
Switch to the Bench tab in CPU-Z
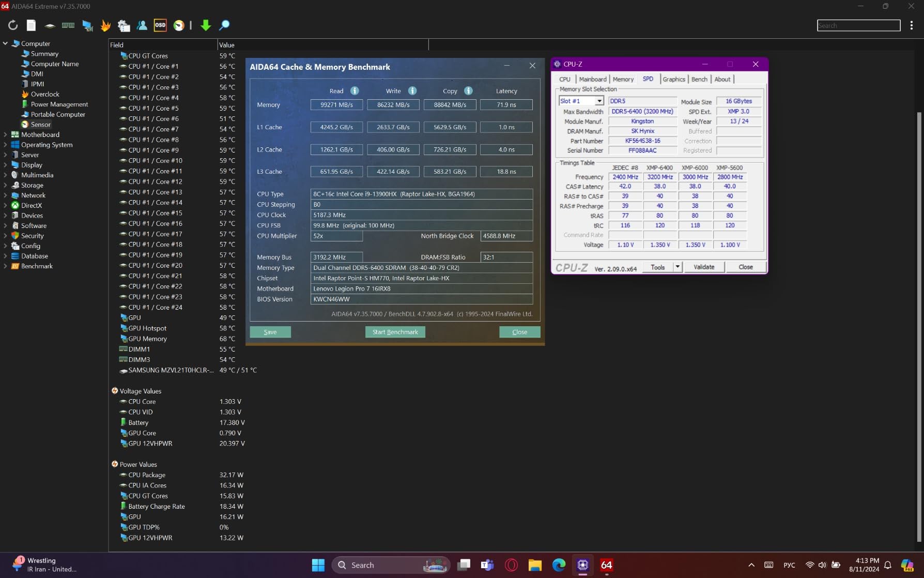click(699, 79)
